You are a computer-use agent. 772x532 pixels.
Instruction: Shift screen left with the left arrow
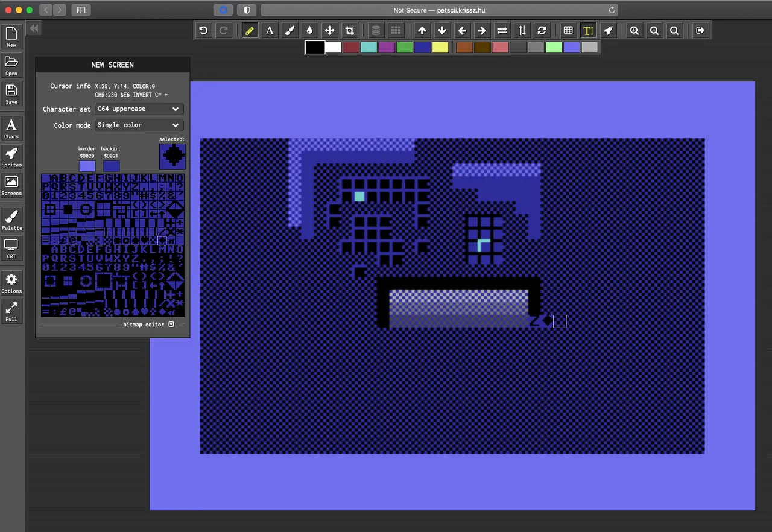click(x=462, y=30)
